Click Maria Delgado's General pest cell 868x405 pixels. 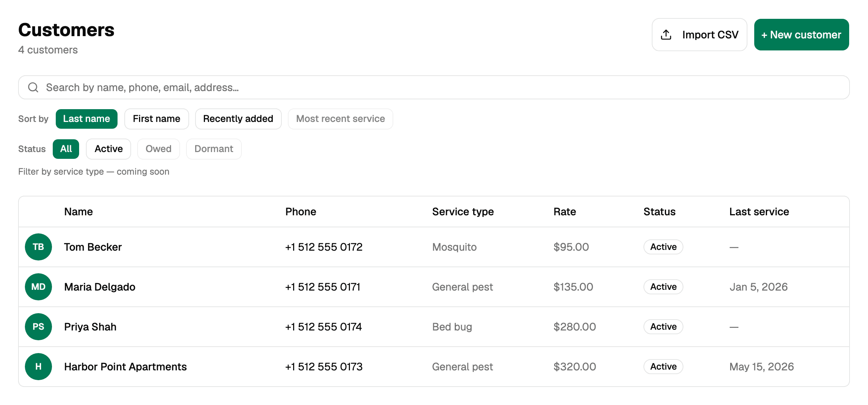(463, 287)
